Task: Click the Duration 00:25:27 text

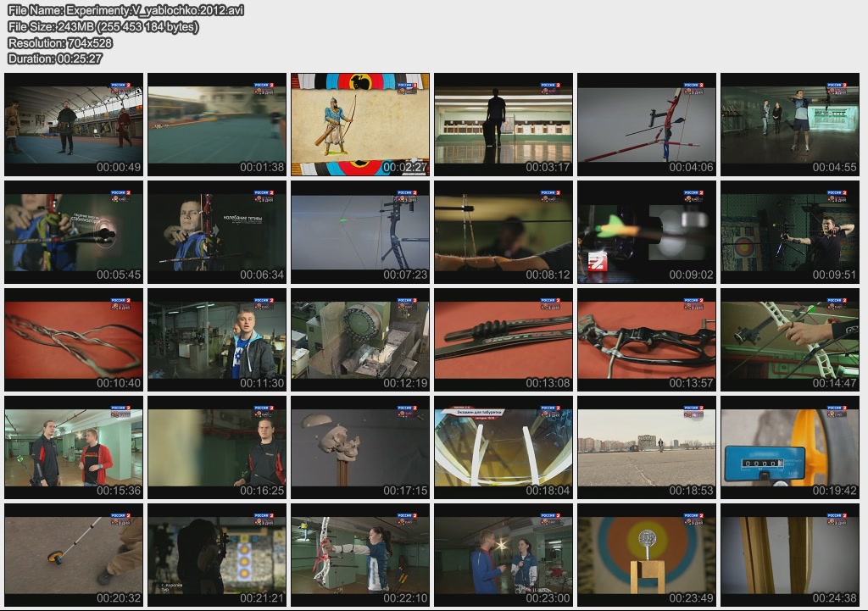Action: pos(55,58)
